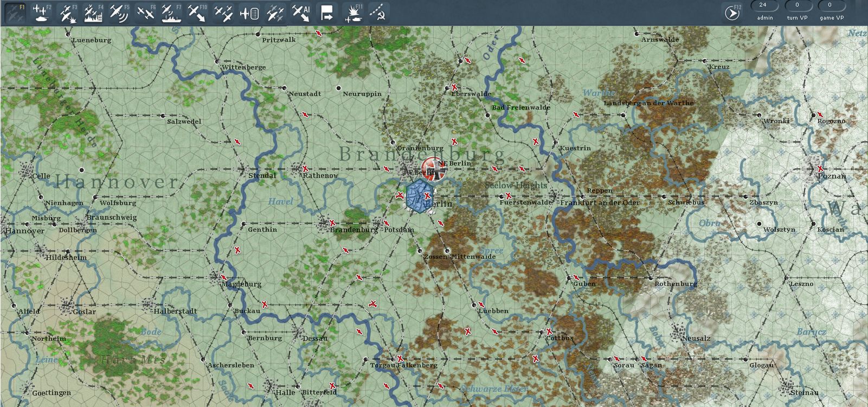
Task: Click the Mittenwalde city label
Action: (x=473, y=257)
